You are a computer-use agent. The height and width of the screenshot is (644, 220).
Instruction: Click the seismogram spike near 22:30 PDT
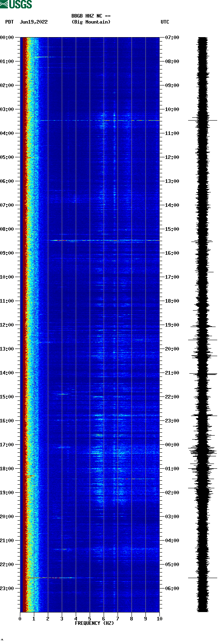(202, 578)
